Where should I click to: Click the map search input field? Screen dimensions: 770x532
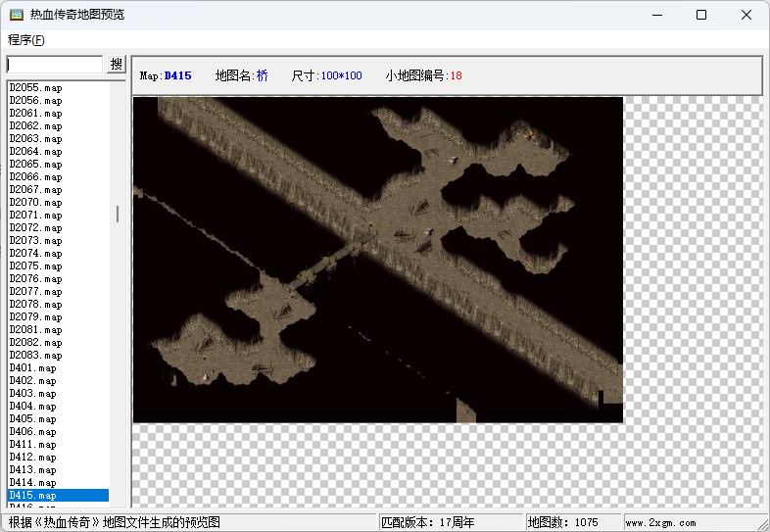coord(55,65)
